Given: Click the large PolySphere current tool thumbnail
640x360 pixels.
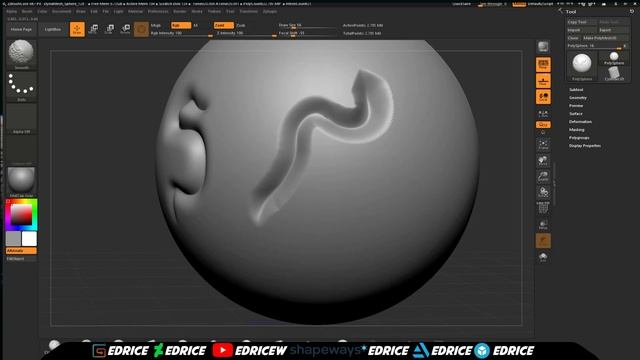Looking at the screenshot, I should pos(582,66).
